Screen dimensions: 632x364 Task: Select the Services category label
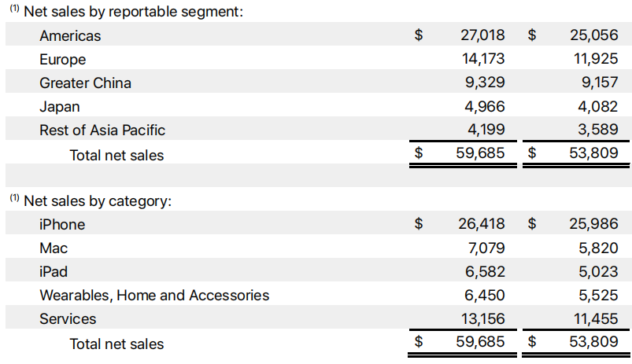(68, 318)
